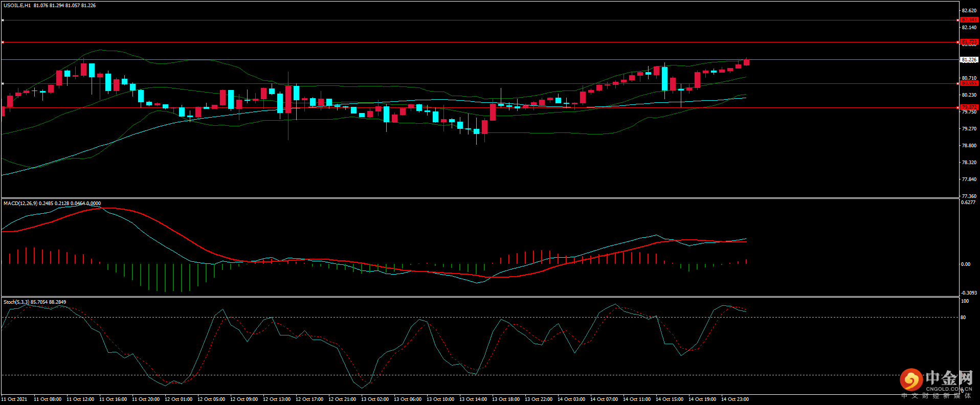Click the 12 Oct 13:00 time label
This screenshot has width=980, height=405.
click(277, 399)
